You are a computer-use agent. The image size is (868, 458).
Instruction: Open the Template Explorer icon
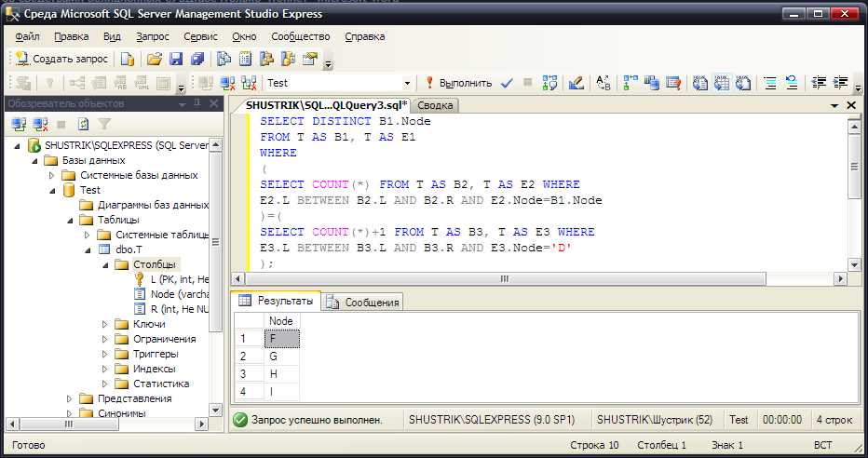[289, 59]
